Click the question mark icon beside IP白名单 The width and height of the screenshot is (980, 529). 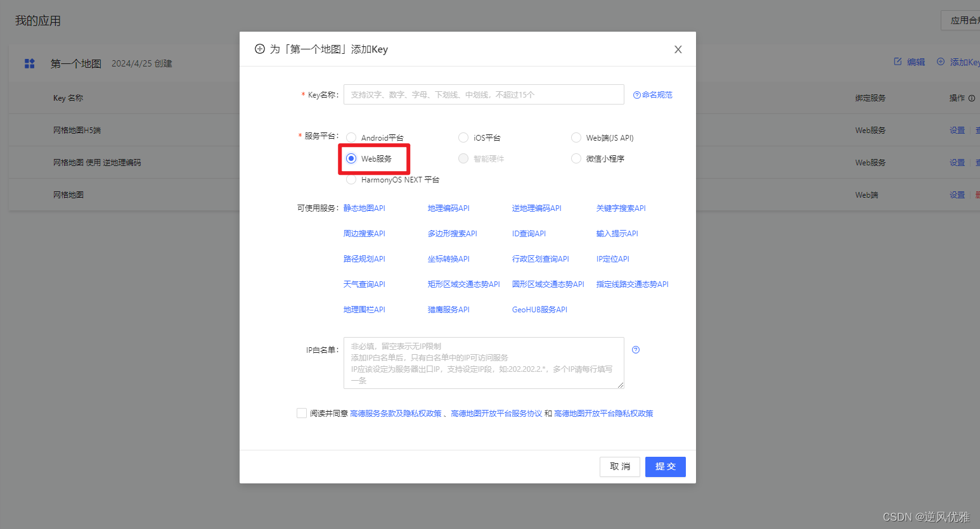(635, 349)
